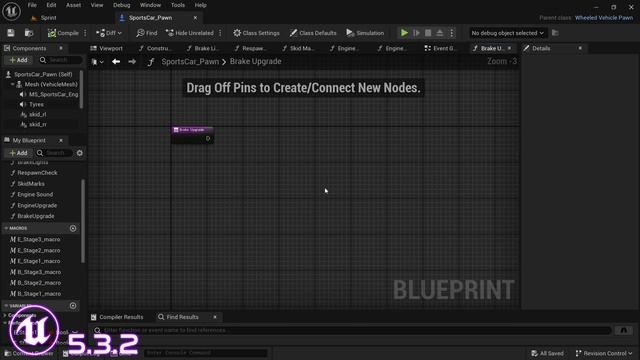The image size is (640, 360).
Task: Open Compile options menu dots
Action: 85,33
